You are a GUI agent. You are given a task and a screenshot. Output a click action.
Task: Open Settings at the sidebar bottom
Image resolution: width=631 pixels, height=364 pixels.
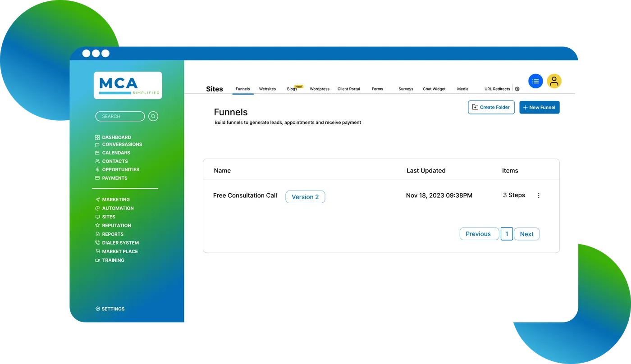(x=110, y=309)
